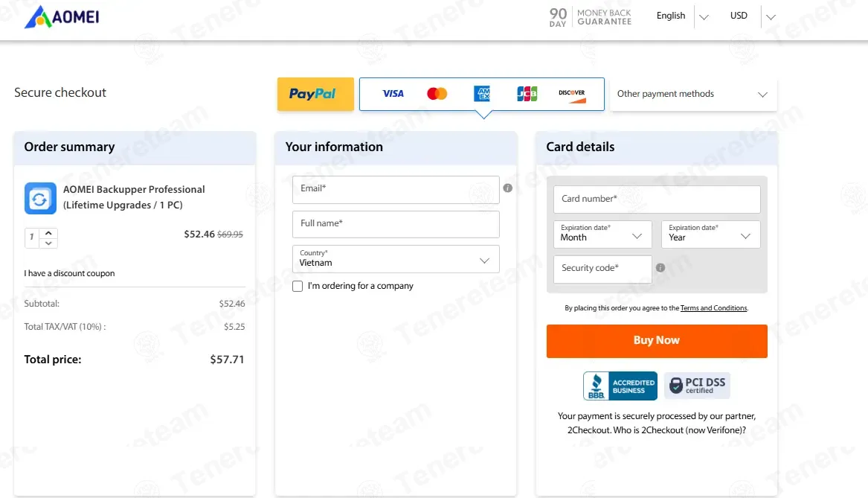This screenshot has width=868, height=498.
Task: Click the Discover card icon
Action: click(x=571, y=94)
